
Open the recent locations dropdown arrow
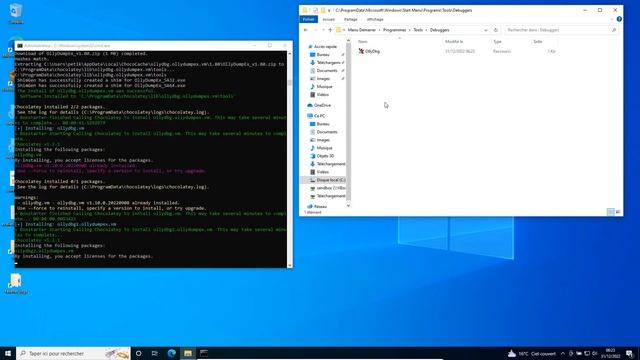click(323, 30)
